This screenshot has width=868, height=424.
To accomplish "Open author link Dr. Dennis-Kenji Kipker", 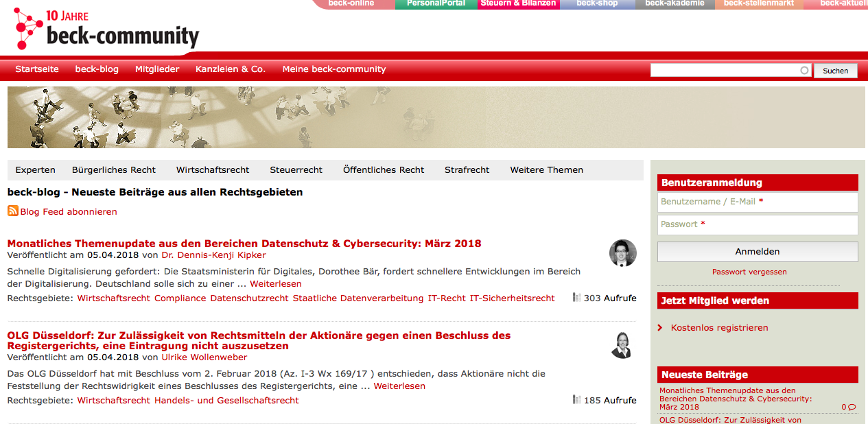I will pos(213,255).
